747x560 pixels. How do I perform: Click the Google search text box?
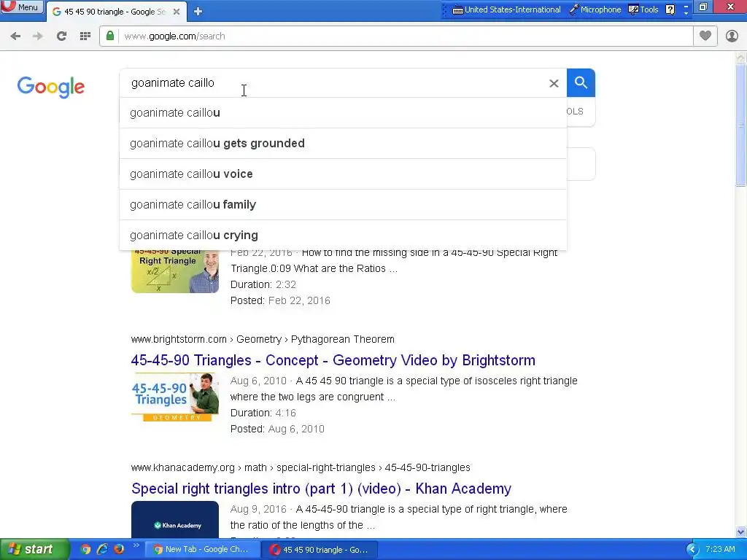[x=333, y=83]
